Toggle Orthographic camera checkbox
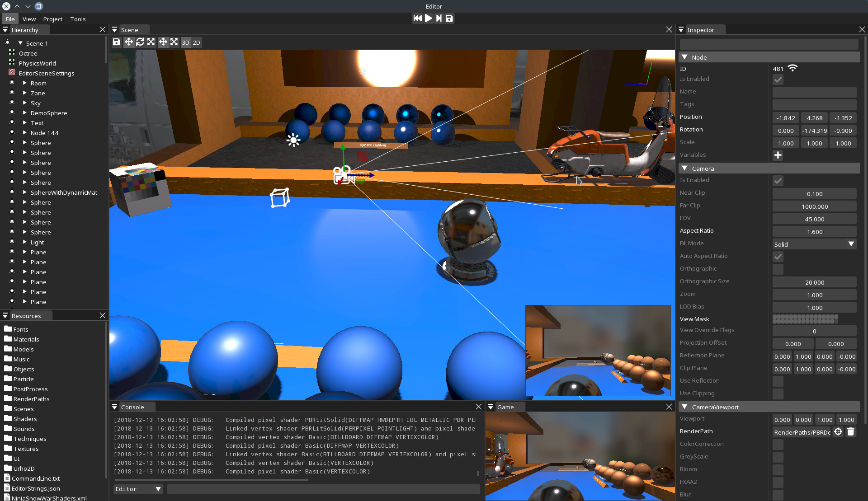 coord(778,269)
